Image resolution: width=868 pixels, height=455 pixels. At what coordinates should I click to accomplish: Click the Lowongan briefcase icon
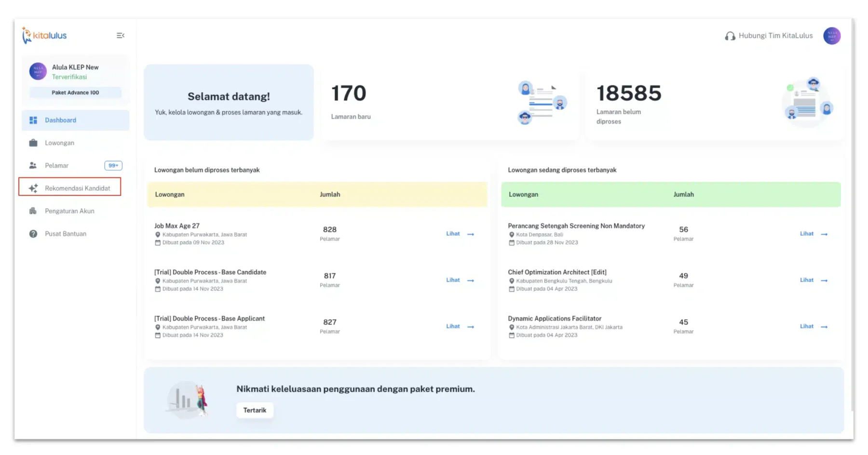click(33, 143)
